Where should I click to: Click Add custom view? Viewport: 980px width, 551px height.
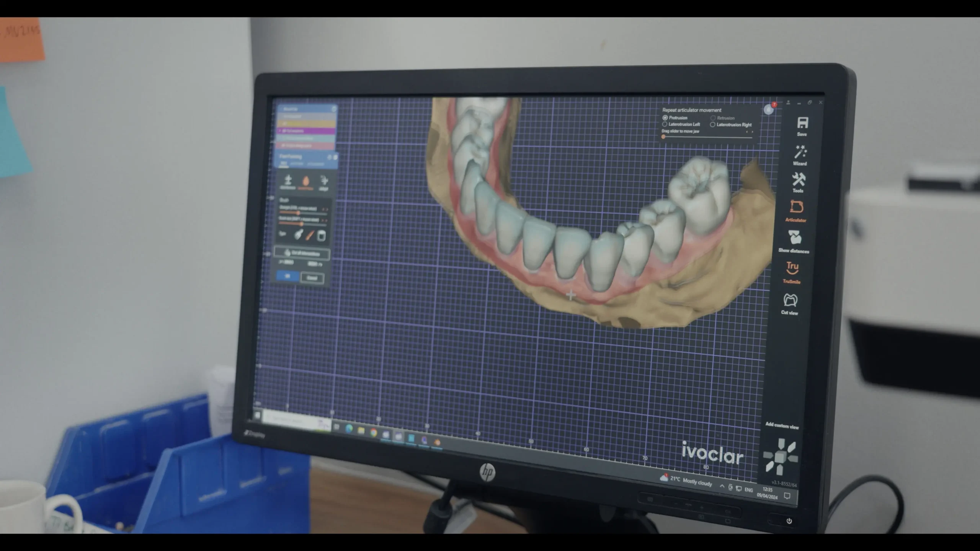tap(782, 425)
